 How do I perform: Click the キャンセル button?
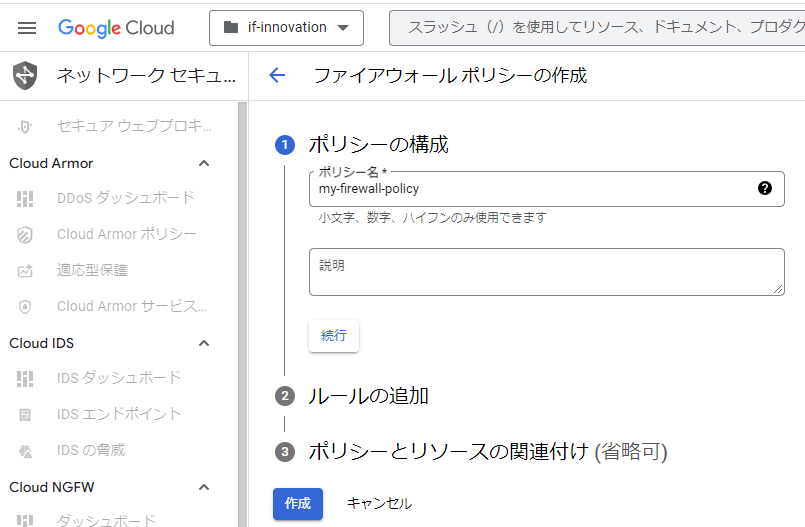click(379, 503)
